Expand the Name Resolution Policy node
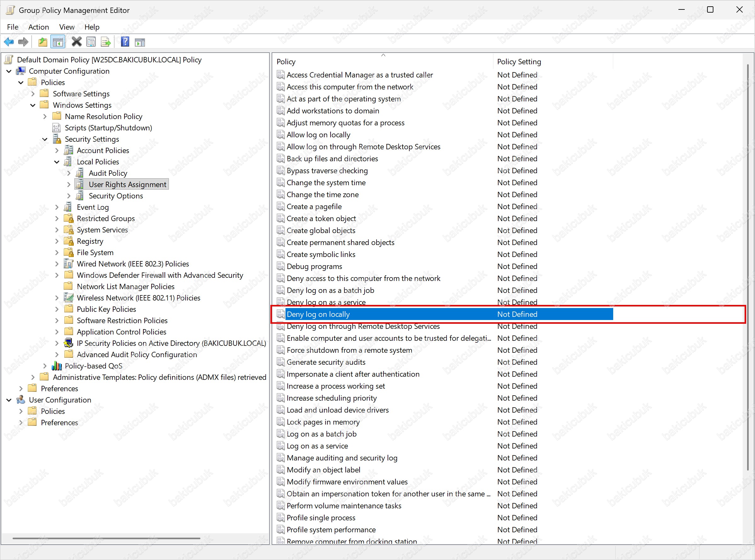 [x=45, y=116]
